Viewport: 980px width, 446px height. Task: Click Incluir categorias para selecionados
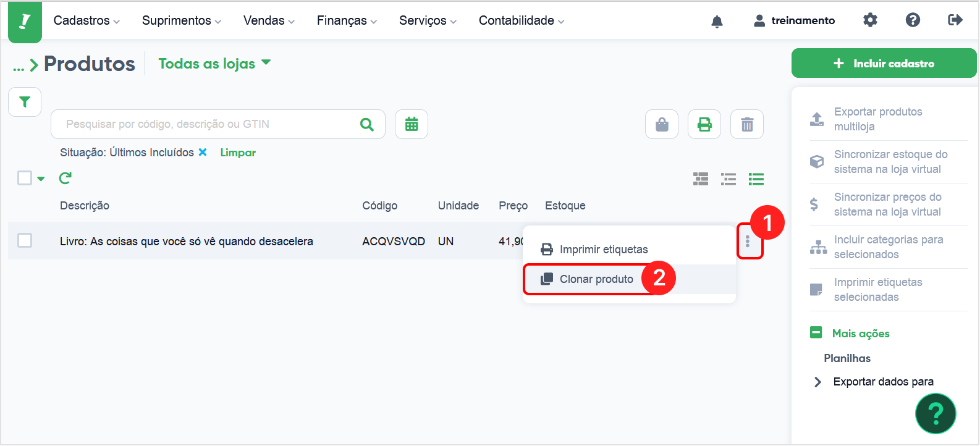[x=889, y=247]
